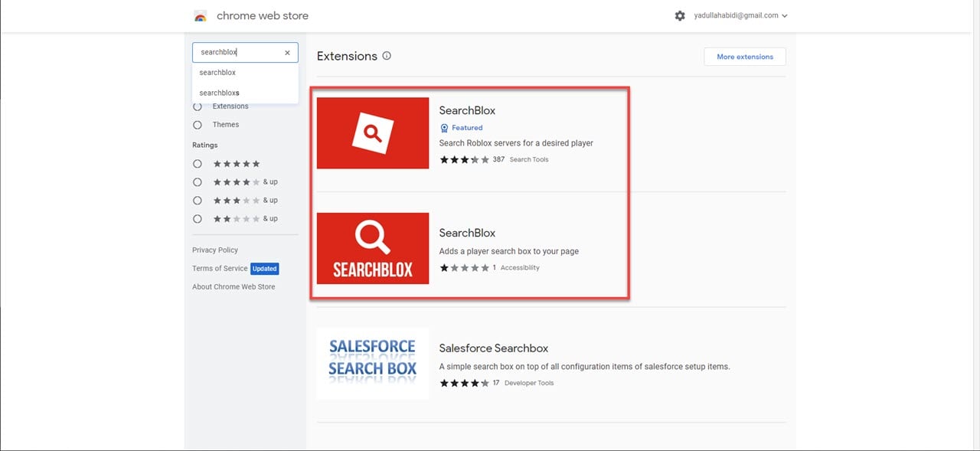Click the Salesforce Searchbox rating stars
The image size is (980, 451).
(x=464, y=383)
